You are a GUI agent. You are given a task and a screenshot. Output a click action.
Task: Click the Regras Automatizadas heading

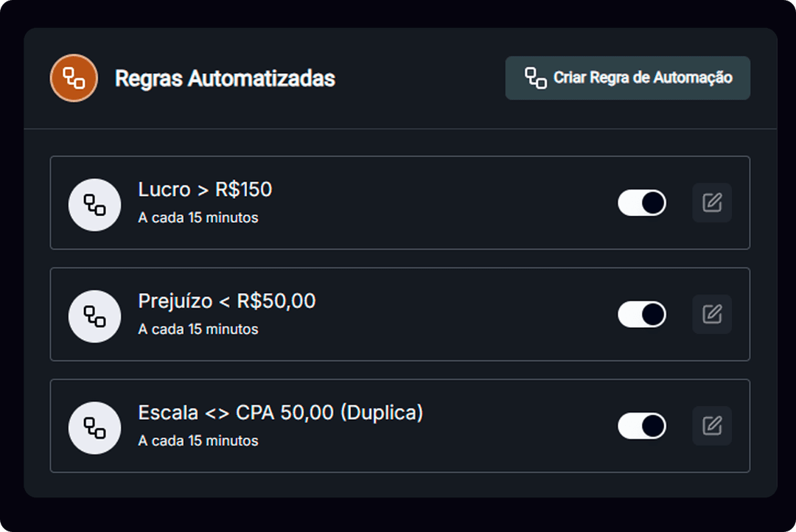pos(225,78)
